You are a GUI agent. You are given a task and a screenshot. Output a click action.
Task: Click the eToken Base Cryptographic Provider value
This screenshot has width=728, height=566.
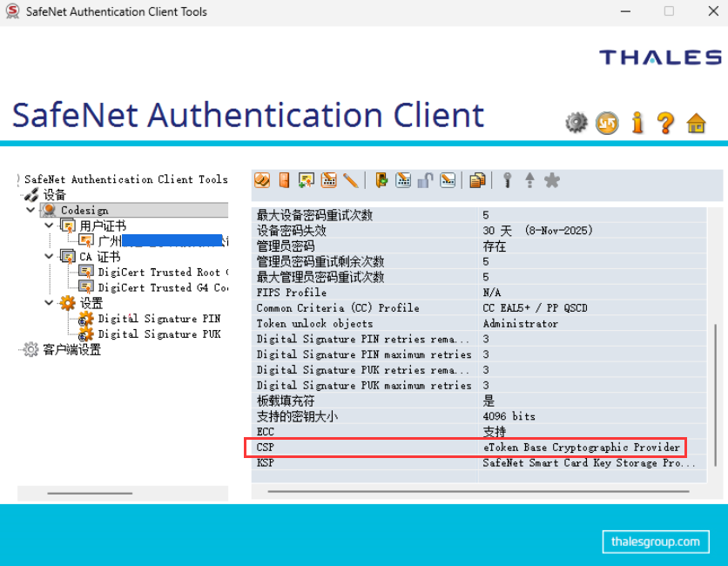pyautogui.click(x=582, y=447)
